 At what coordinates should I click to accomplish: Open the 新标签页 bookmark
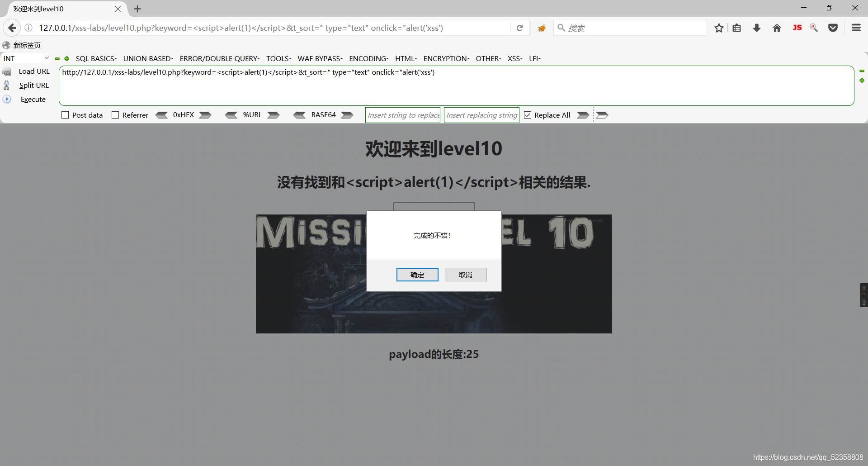coord(22,45)
